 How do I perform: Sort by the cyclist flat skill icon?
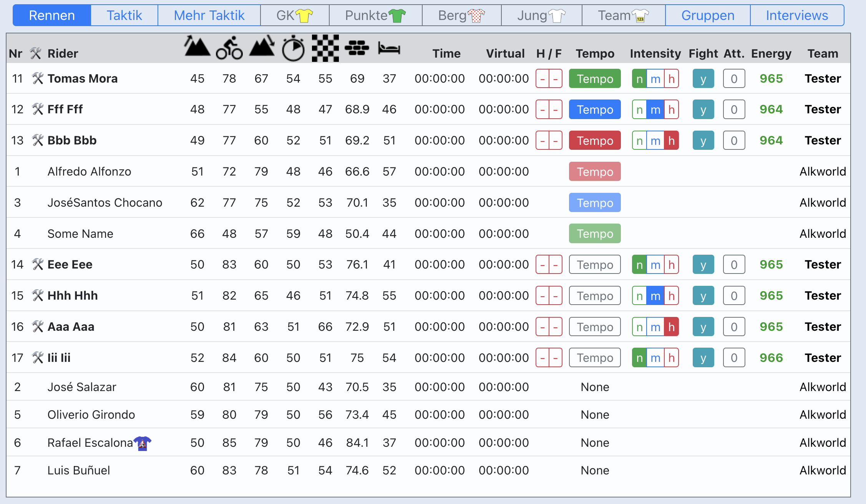pos(229,48)
